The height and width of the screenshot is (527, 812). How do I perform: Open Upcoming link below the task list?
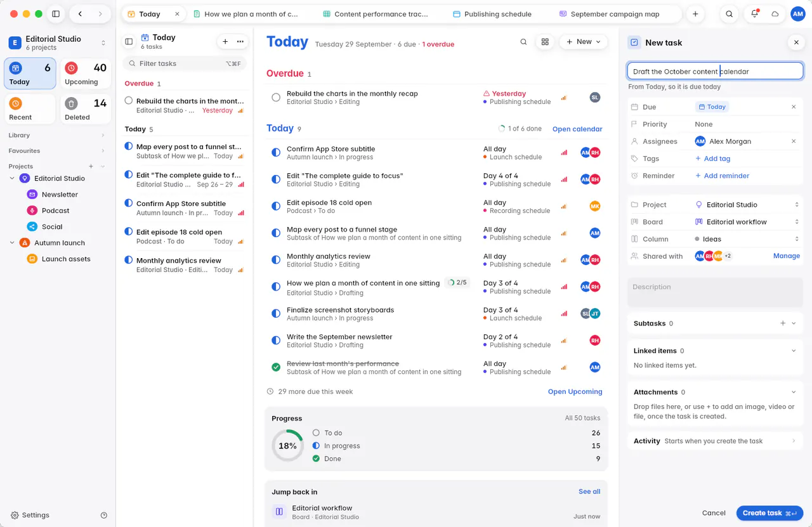(575, 392)
